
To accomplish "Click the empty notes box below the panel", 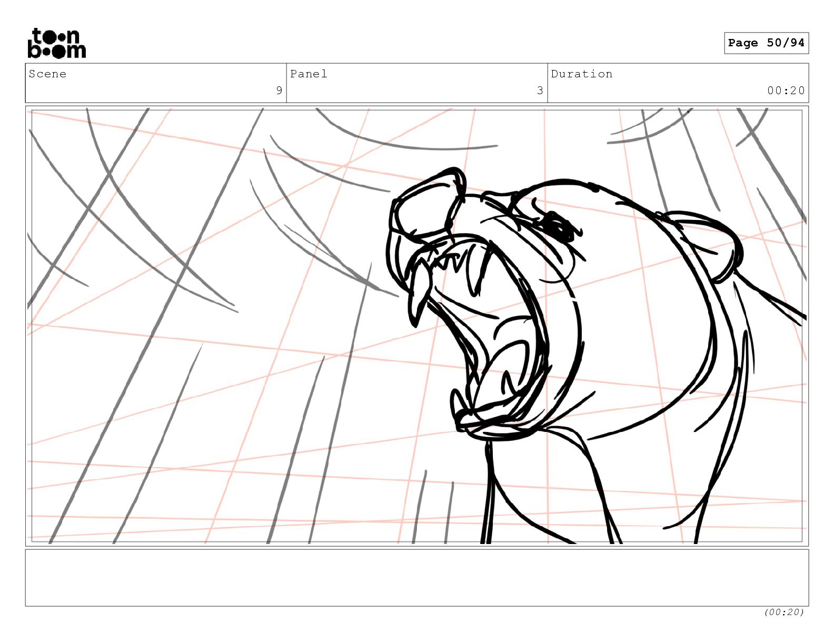I will (417, 578).
